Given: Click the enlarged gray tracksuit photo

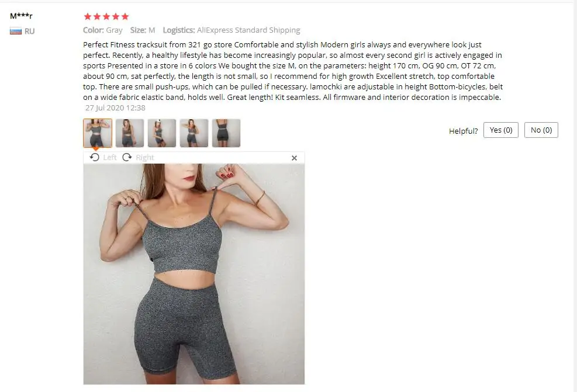Looking at the screenshot, I should [194, 274].
